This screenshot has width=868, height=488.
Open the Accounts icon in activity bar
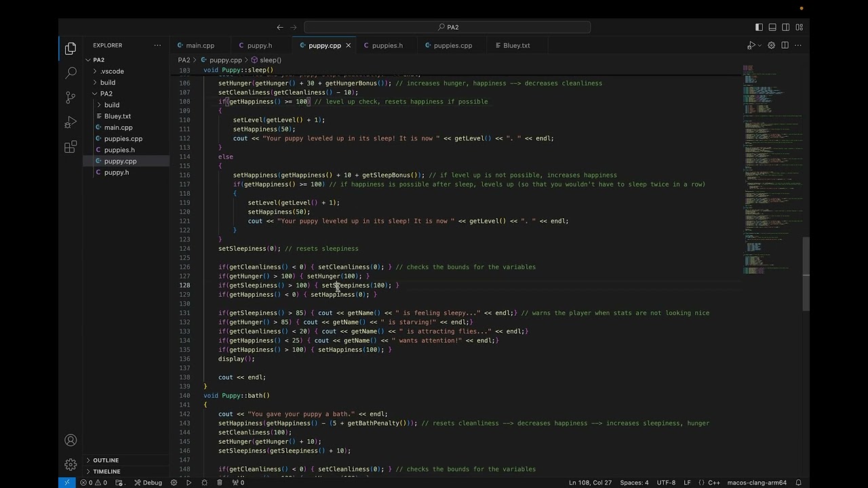[71, 440]
